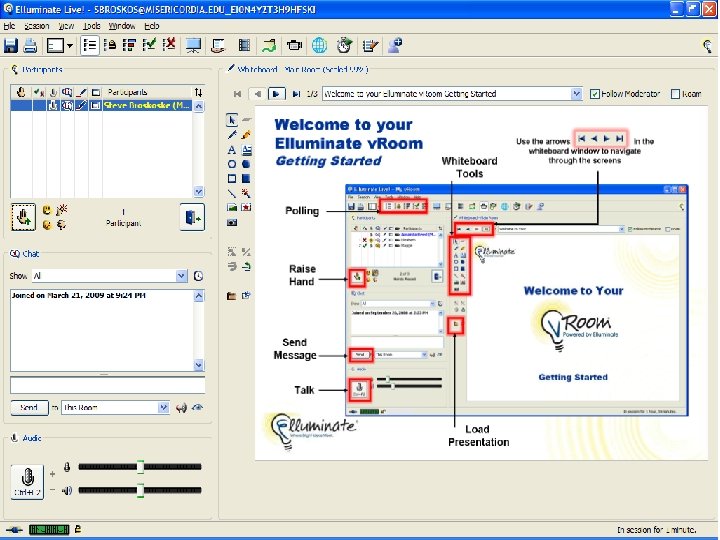Click the add user toolbar icon
The width and height of the screenshot is (720, 540).
[395, 45]
